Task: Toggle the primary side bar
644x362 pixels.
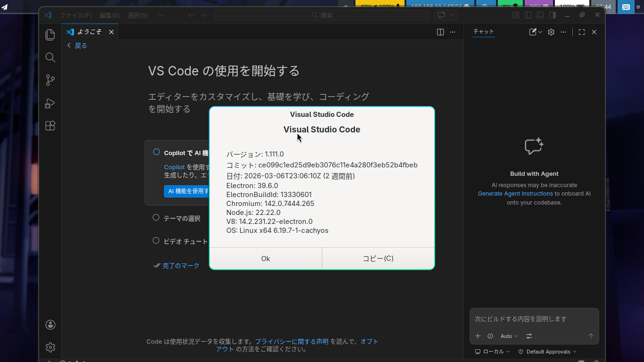Action: pos(528,15)
